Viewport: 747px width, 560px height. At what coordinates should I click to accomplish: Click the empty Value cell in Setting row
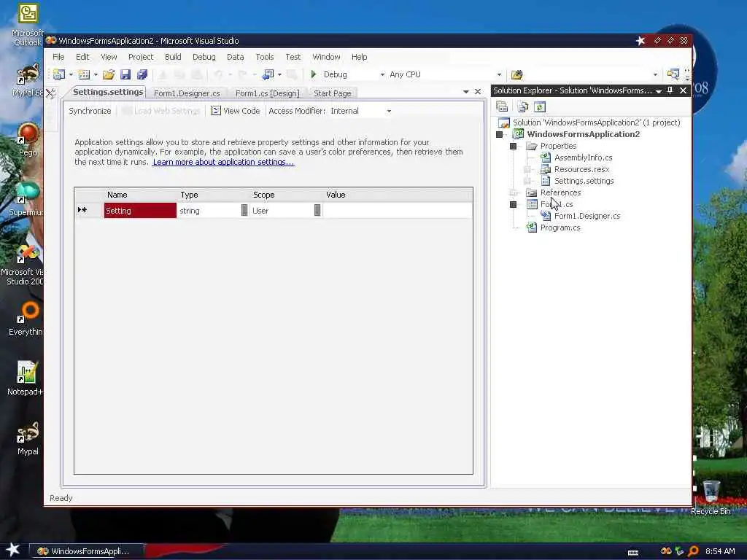(398, 211)
